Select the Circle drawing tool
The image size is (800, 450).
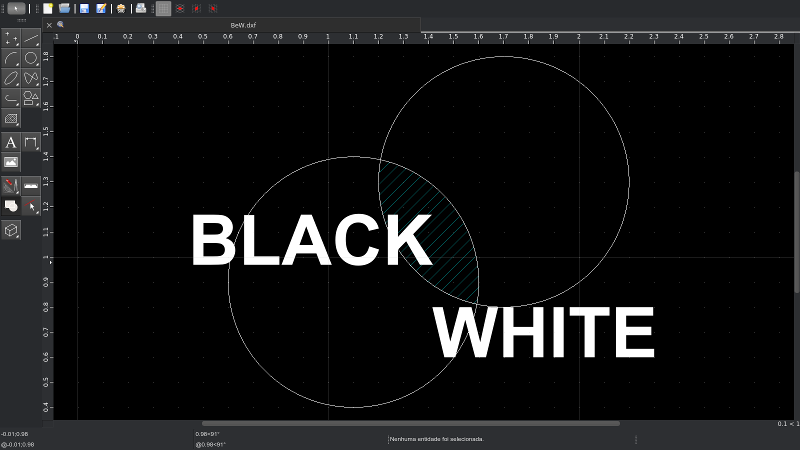[31, 58]
